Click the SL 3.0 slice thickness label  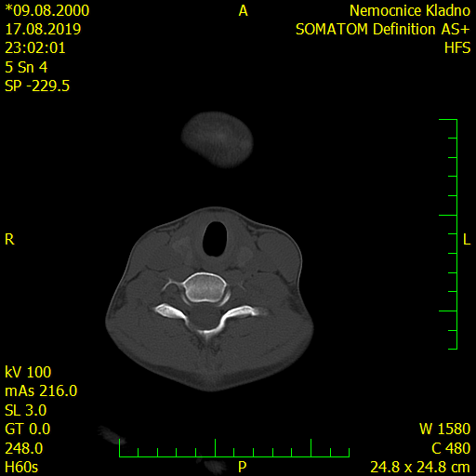26,410
